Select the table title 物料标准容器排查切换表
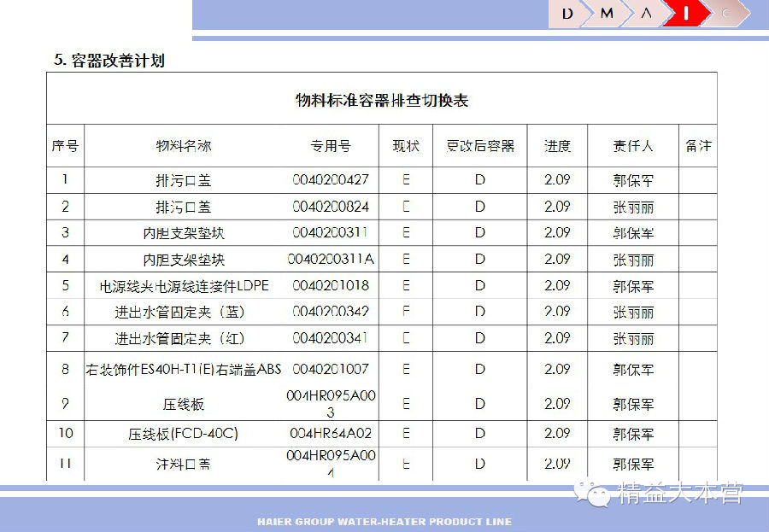This screenshot has width=769, height=532. click(x=382, y=100)
